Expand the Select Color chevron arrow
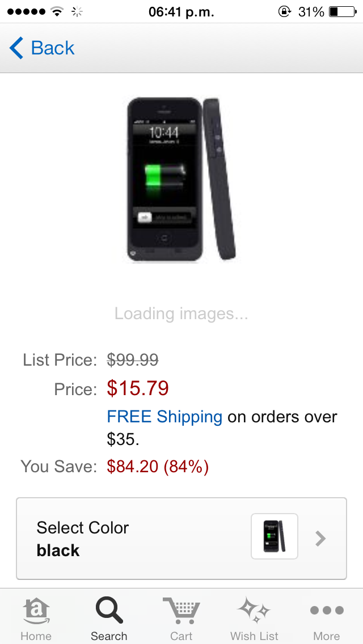 pos(320,539)
